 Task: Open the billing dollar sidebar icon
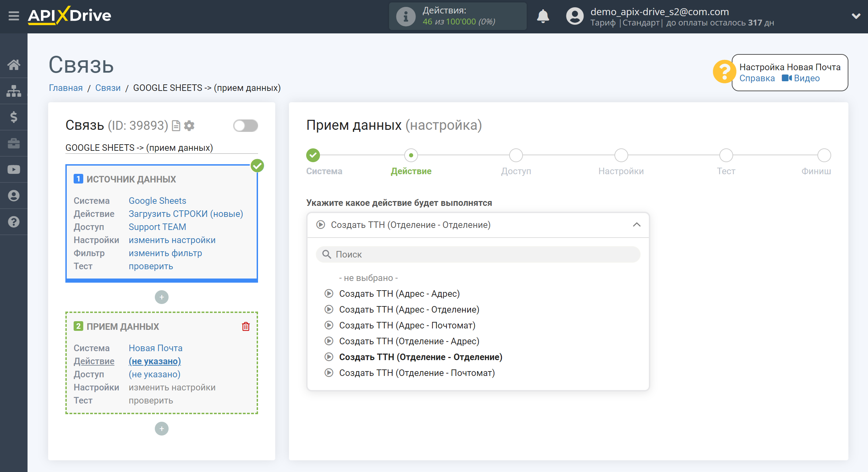[14, 117]
